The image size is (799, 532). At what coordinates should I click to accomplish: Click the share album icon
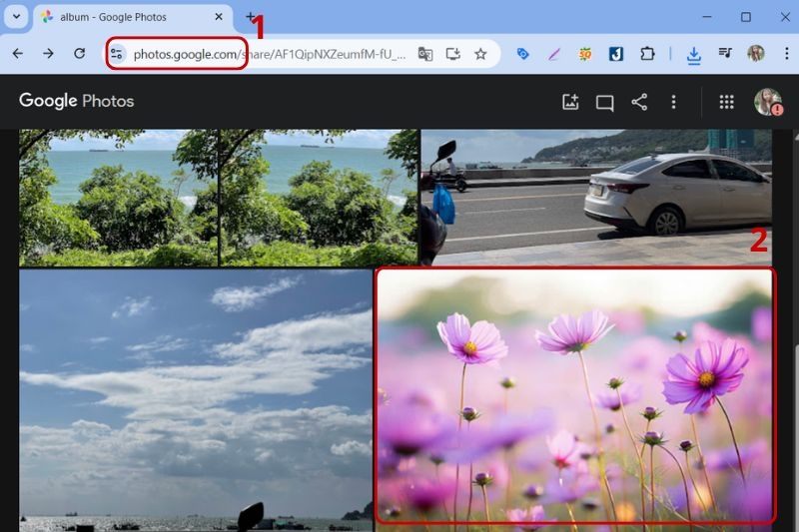point(639,102)
